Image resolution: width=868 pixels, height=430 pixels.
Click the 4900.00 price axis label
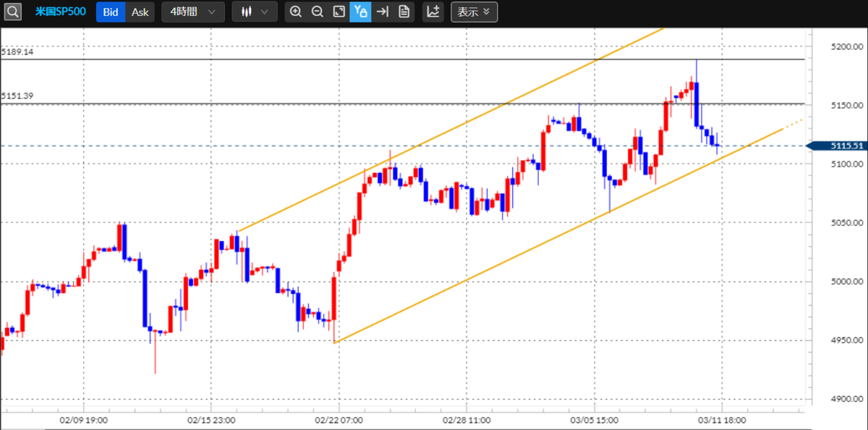point(848,399)
